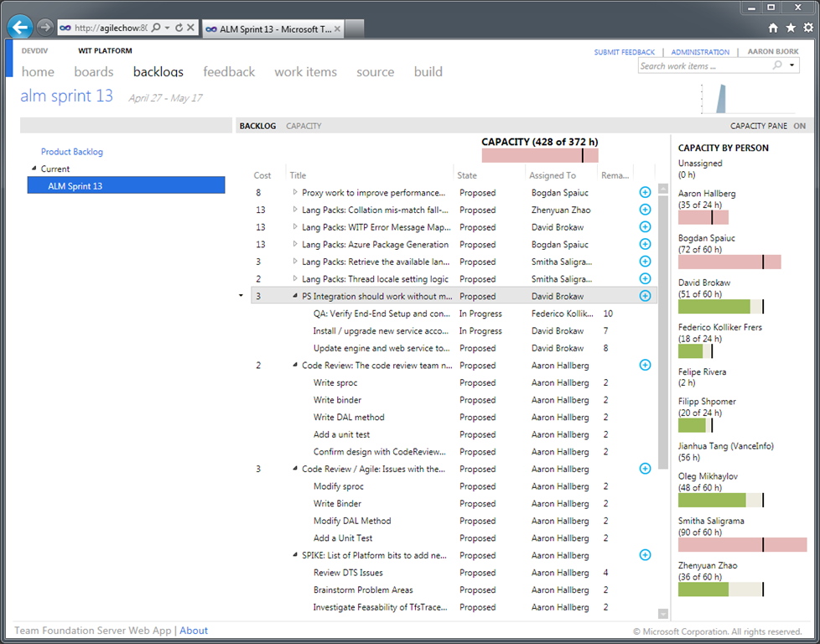
Task: Click the browser Back arrow button
Action: 20,28
